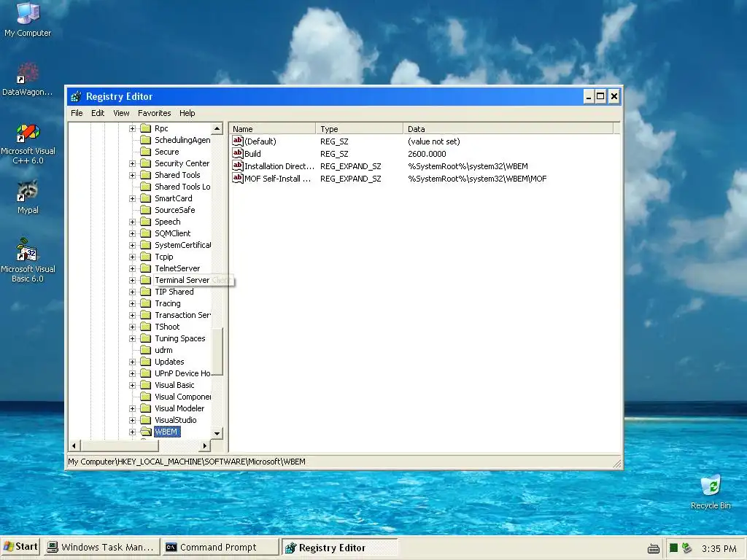747x560 pixels.
Task: Click the 2600.0000 Build data value
Action: (427, 154)
